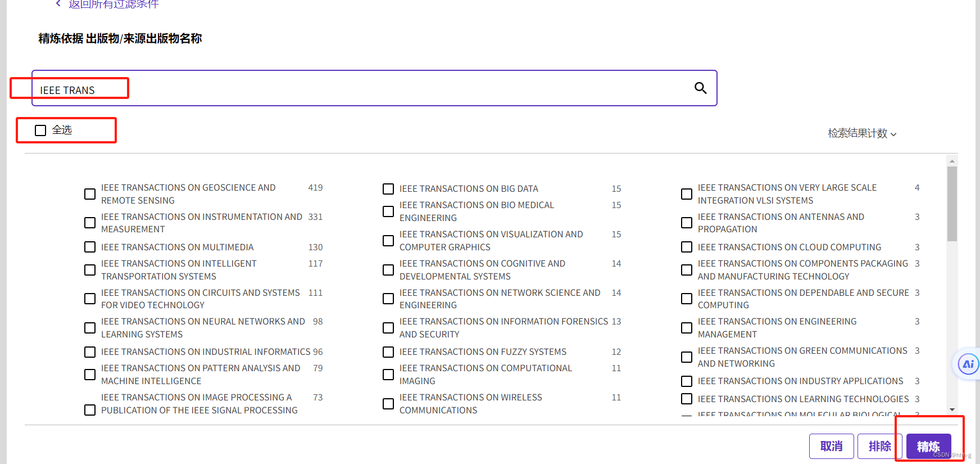980x464 pixels.
Task: Click the publication list scrollbar thumb
Action: point(952,204)
